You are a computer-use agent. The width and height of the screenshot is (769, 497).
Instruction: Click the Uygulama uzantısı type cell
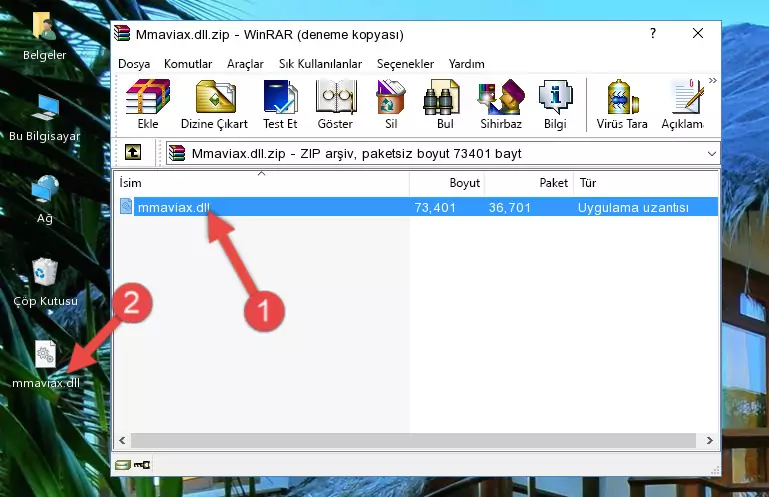[x=633, y=208]
